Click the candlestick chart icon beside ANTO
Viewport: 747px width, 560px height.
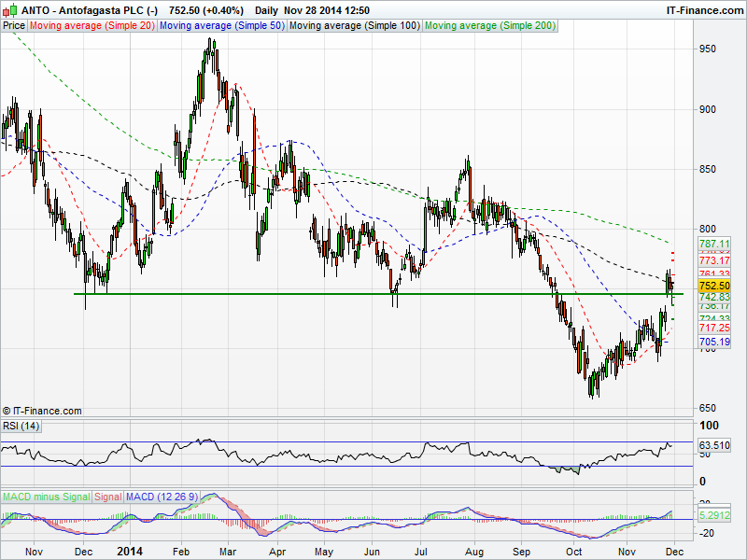point(7,10)
